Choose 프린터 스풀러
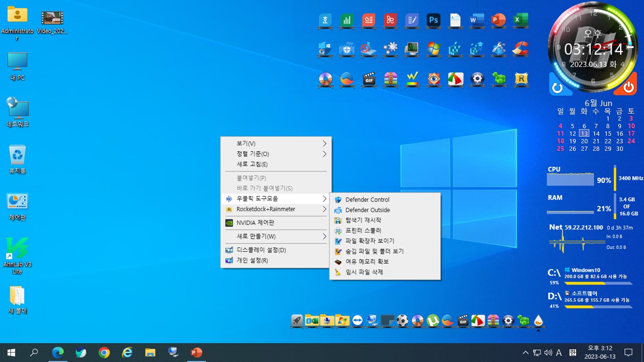The height and width of the screenshot is (362, 644). 385,231
